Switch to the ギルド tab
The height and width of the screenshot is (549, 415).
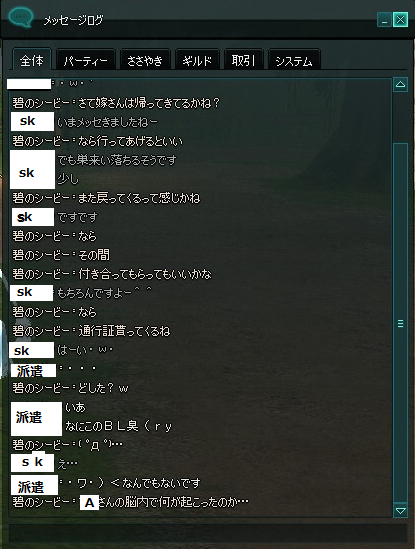coord(197,61)
